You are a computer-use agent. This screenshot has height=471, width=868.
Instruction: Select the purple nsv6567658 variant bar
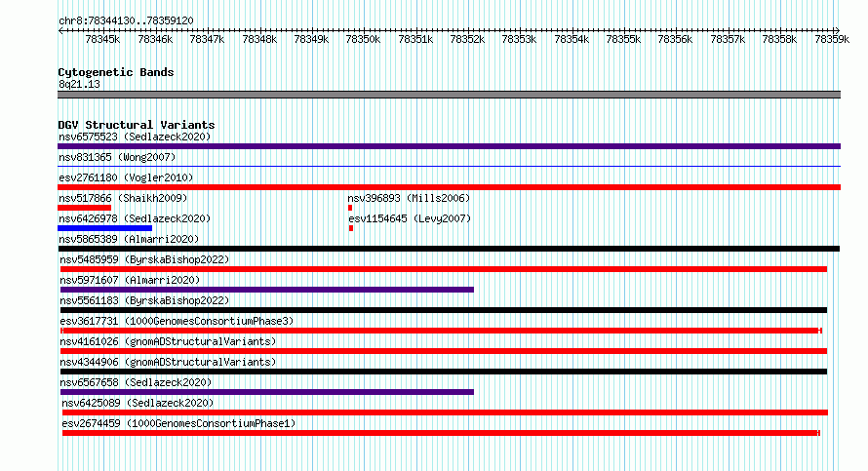click(x=267, y=392)
